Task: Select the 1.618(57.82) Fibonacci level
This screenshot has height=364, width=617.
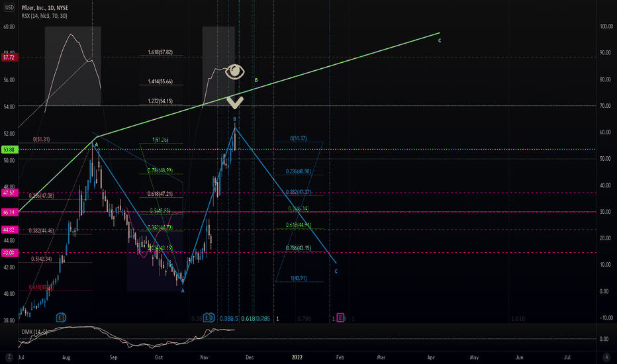Action: pyautogui.click(x=160, y=52)
